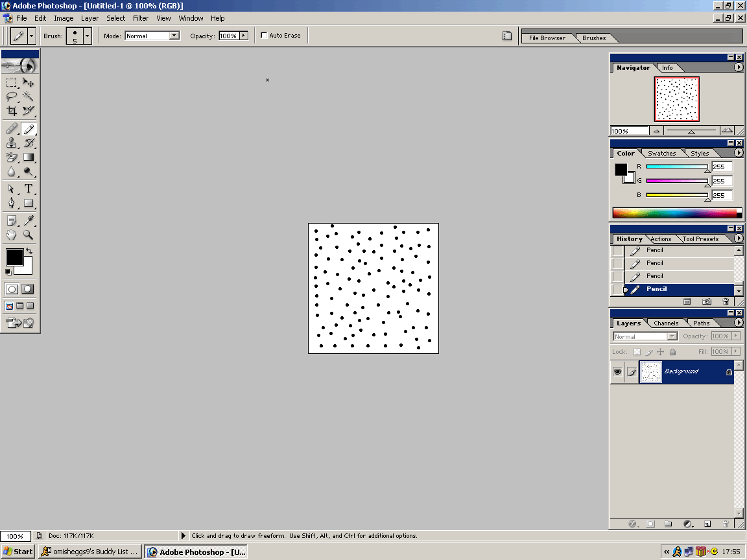Select the Eyedropper tool
The height and width of the screenshot is (560, 747).
28,220
